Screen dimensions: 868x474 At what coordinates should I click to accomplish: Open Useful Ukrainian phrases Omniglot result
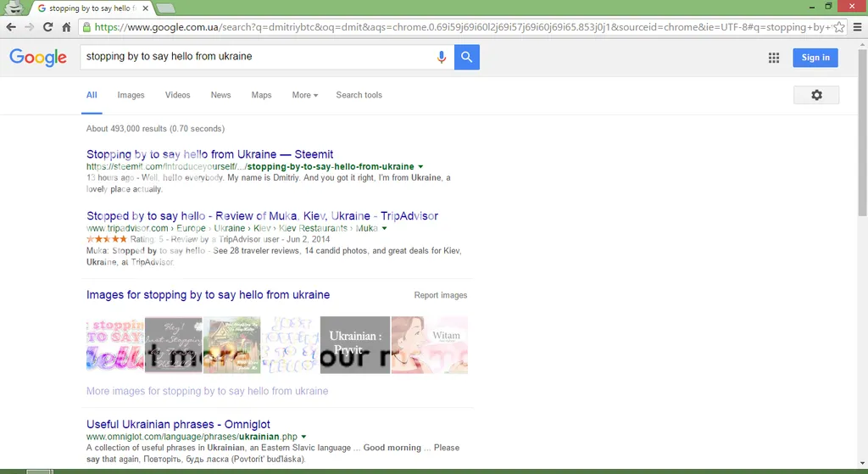click(178, 425)
